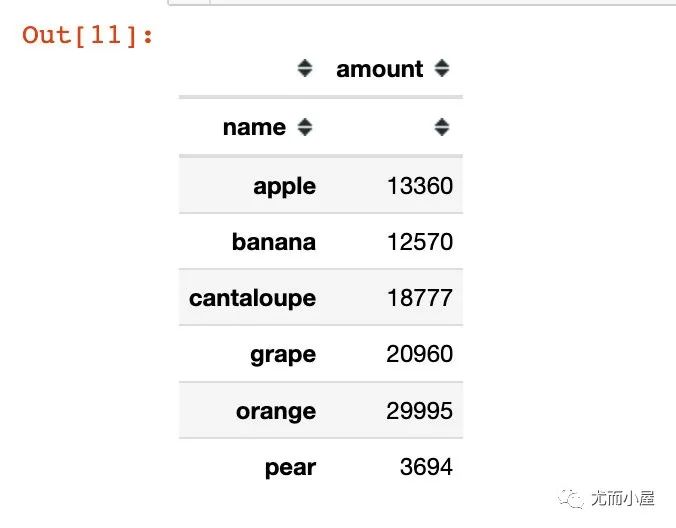This screenshot has height=528, width=676.
Task: Click the sort arrows beside the name header
Action: [x=305, y=127]
